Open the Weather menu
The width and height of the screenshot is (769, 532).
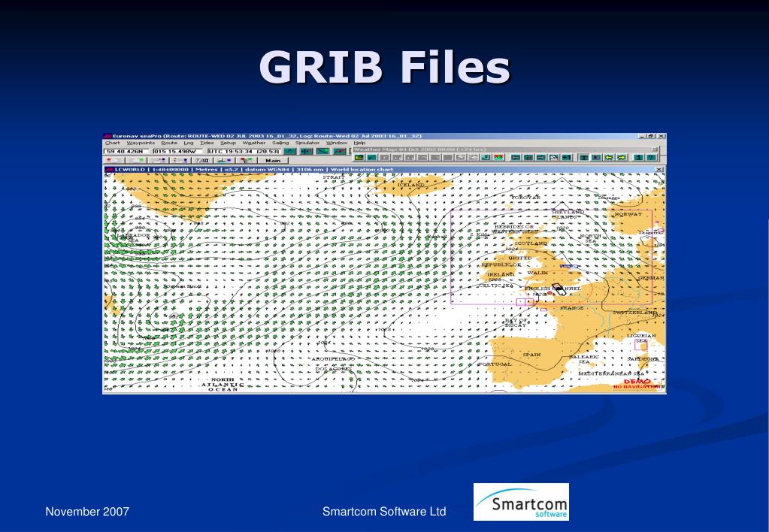point(254,143)
